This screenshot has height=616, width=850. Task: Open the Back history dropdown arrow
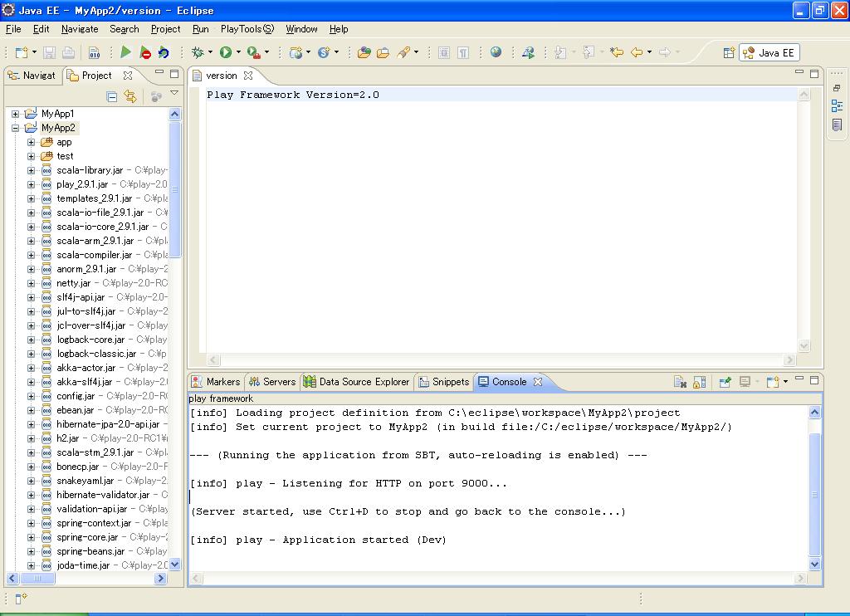click(649, 52)
